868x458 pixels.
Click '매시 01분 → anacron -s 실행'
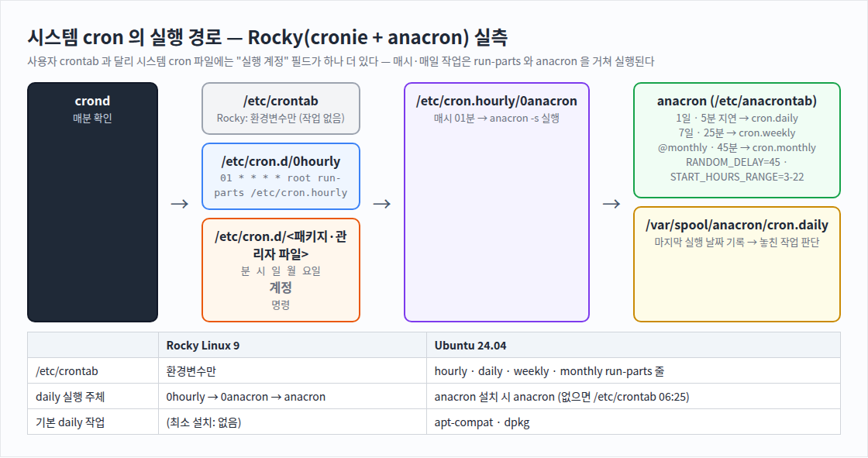[x=497, y=118]
